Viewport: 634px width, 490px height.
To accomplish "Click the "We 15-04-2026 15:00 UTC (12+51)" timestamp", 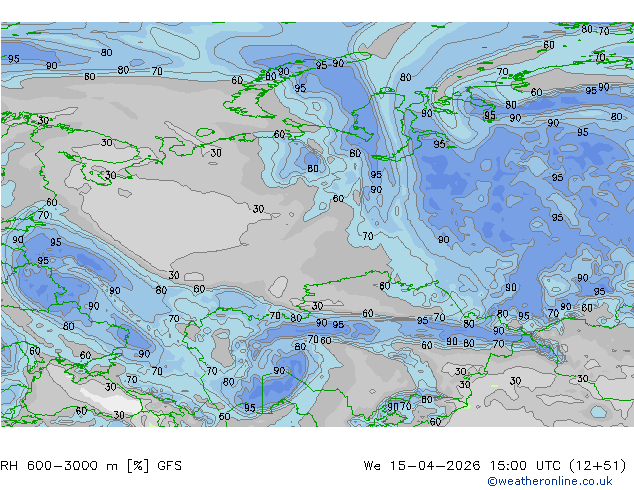I will click(x=495, y=466).
